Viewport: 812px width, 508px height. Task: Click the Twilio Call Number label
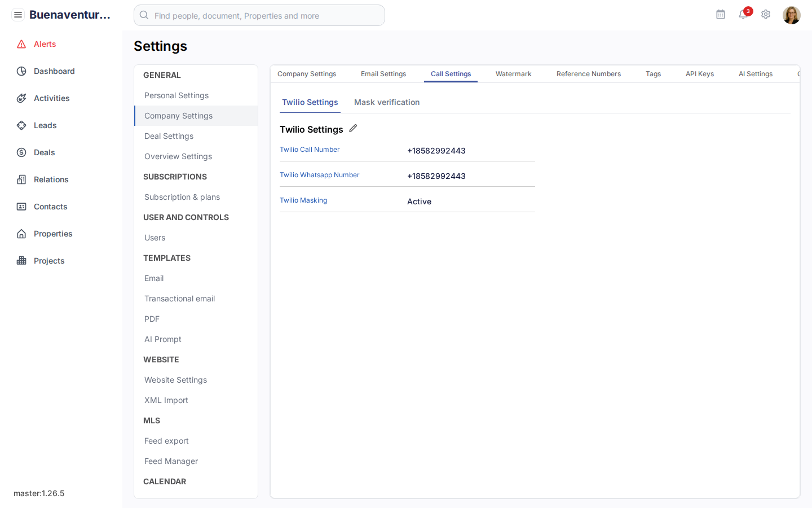coord(310,150)
